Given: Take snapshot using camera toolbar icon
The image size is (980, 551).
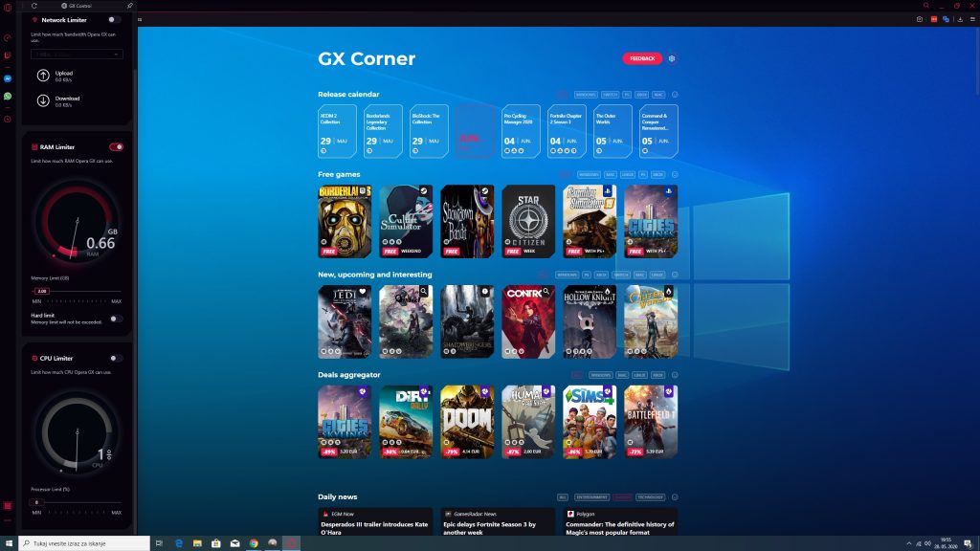Looking at the screenshot, I should (920, 19).
